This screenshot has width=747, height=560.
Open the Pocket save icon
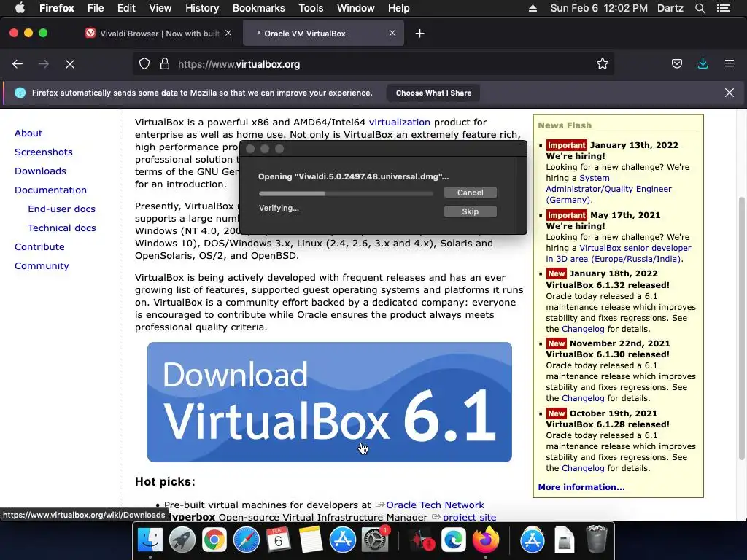tap(676, 64)
